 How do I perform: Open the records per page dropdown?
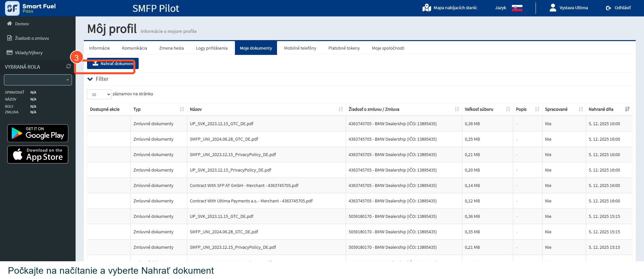tap(99, 94)
